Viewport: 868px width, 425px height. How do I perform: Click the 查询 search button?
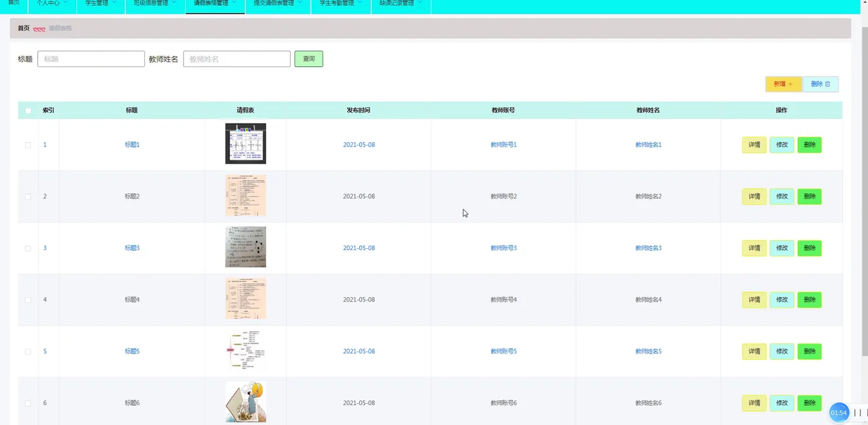click(309, 59)
